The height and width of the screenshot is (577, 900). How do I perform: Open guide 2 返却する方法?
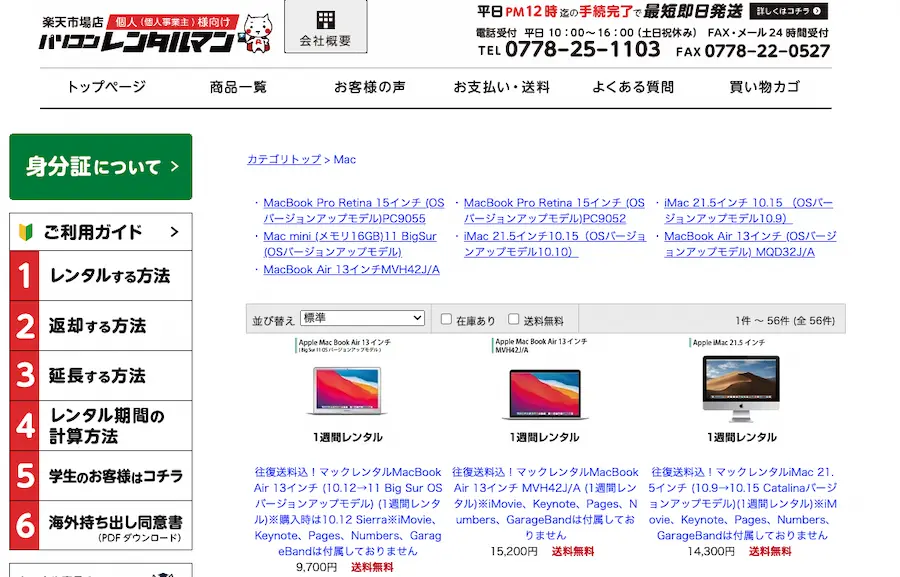pyautogui.click(x=100, y=326)
